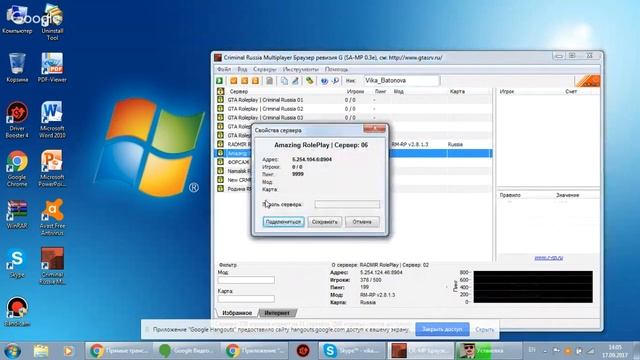640x360 pixels.
Task: Select the Microsoft PowerPoint desktop icon
Action: tap(52, 169)
